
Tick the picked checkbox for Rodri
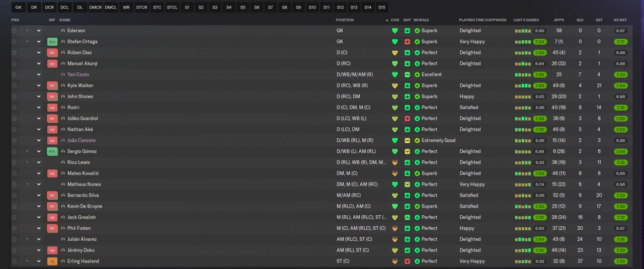14,108
